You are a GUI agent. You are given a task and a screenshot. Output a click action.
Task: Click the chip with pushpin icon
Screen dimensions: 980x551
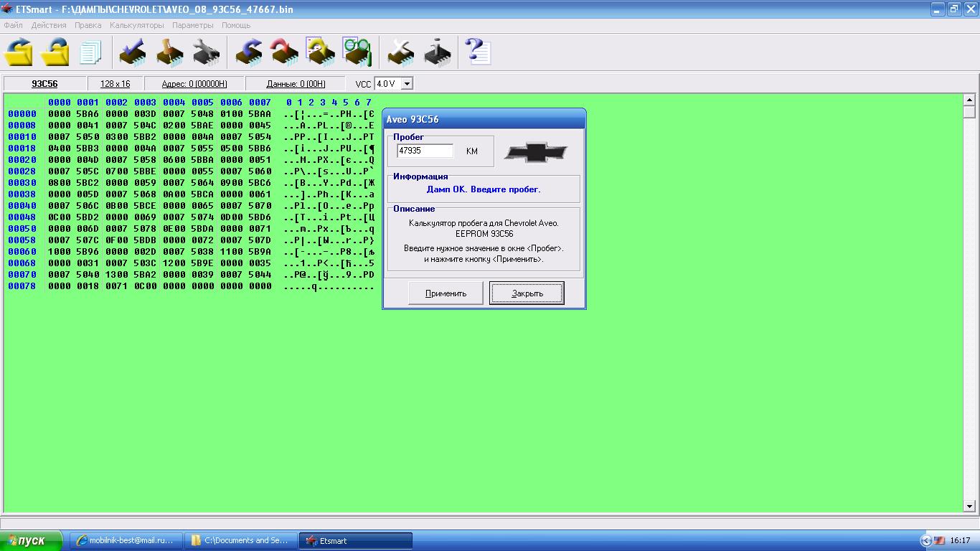(170, 52)
